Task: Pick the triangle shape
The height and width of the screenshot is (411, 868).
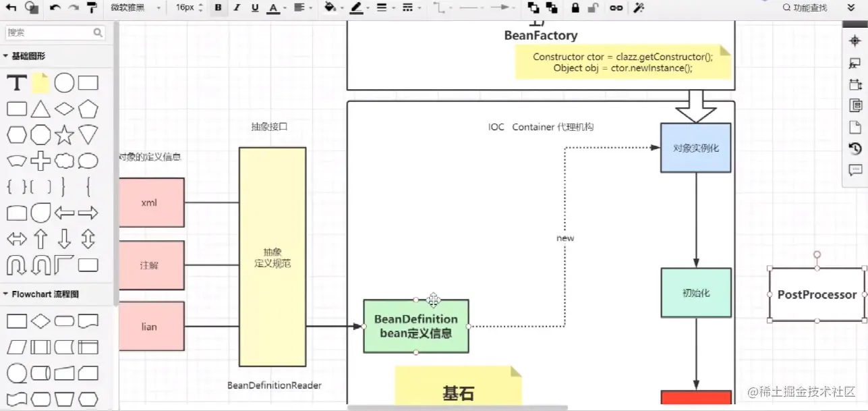Action: [40, 109]
